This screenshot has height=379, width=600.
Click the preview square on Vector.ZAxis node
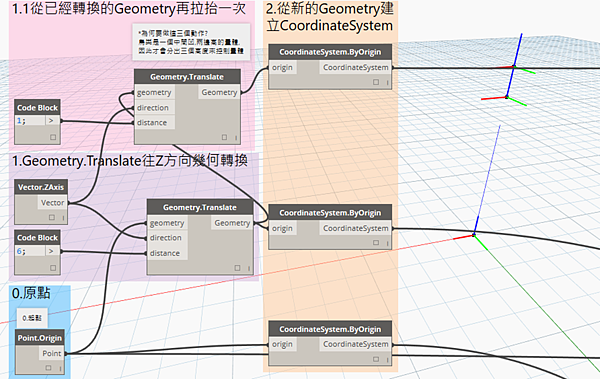pyautogui.click(x=52, y=217)
